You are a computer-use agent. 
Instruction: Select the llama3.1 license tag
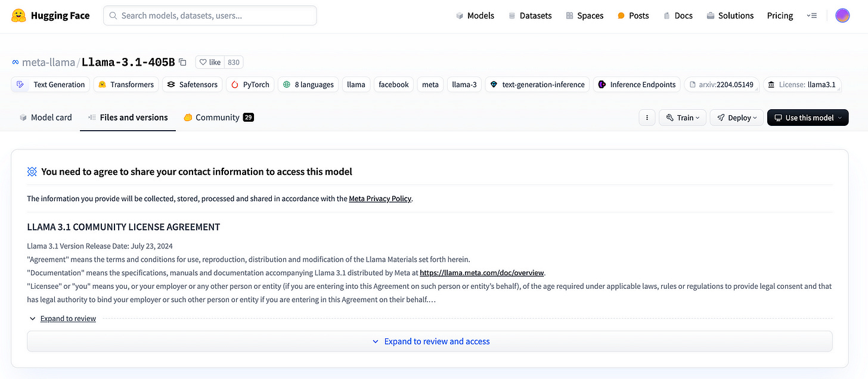coord(802,84)
